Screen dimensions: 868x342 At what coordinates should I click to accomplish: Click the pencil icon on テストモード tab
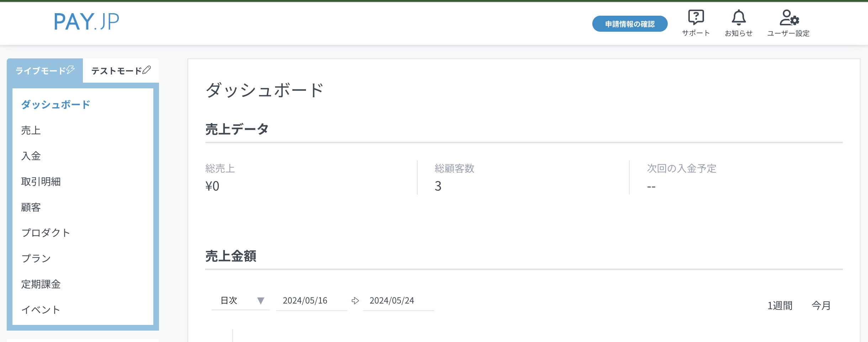point(147,70)
